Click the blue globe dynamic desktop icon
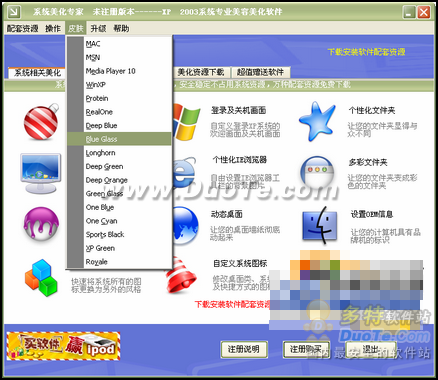The height and width of the screenshot is (380, 438). pyautogui.click(x=185, y=225)
